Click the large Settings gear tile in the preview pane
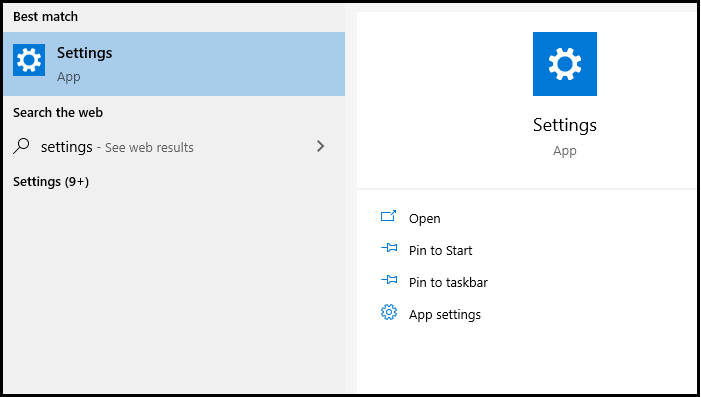 [x=565, y=64]
